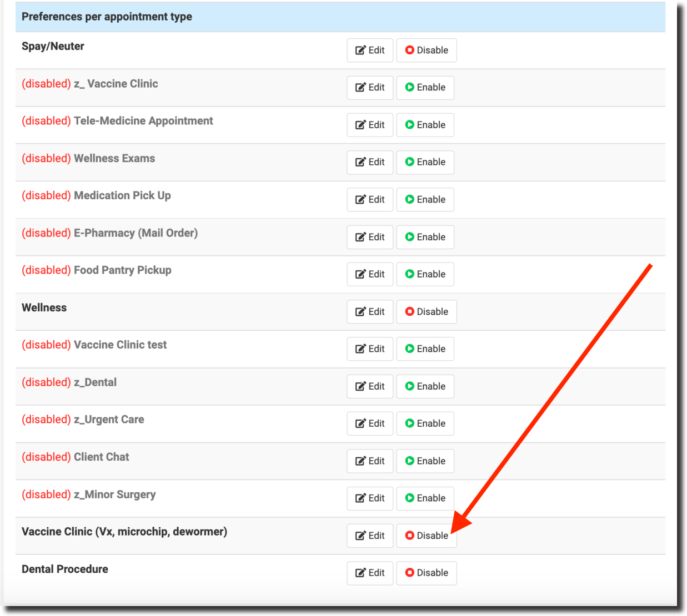Disable the Spay/Neuter appointment type

pyautogui.click(x=426, y=51)
